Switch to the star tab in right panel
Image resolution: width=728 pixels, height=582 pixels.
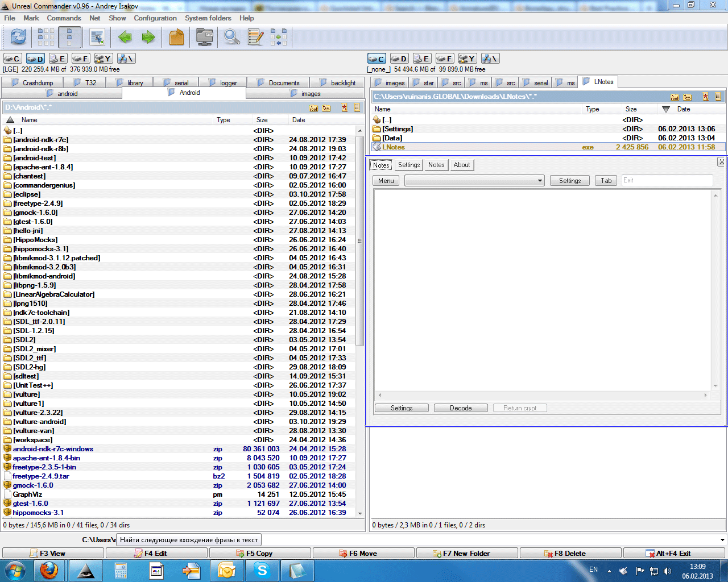point(424,83)
